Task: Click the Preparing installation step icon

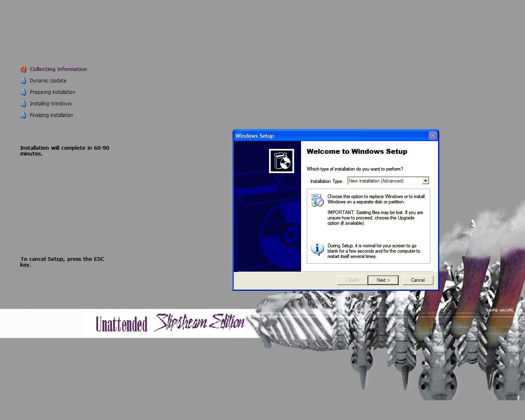Action: pos(23,92)
